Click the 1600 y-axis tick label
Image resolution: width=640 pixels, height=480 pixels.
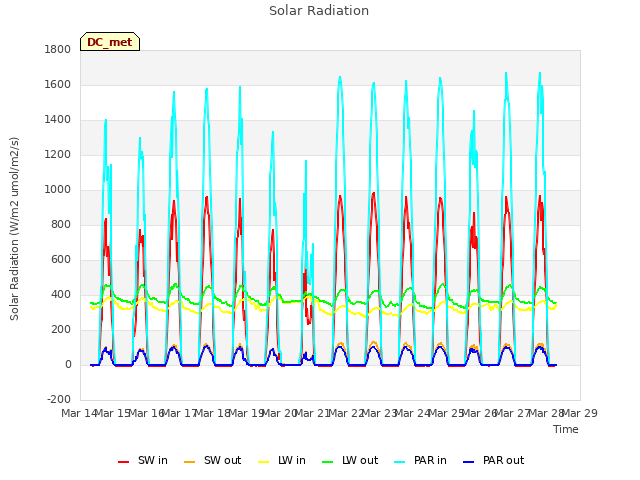pos(58,84)
